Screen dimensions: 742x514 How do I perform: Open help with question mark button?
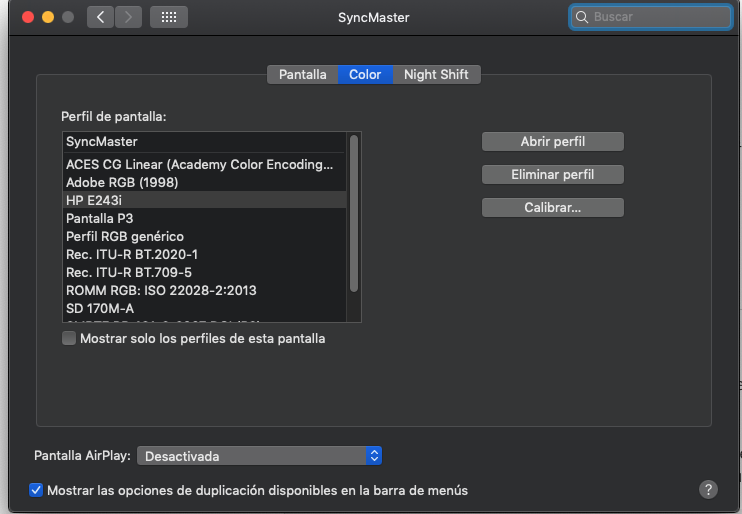point(708,489)
